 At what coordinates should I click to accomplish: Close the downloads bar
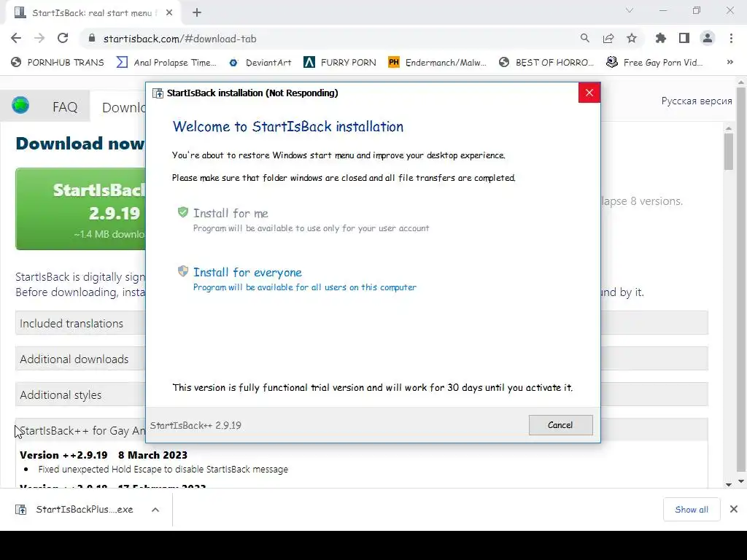click(734, 510)
